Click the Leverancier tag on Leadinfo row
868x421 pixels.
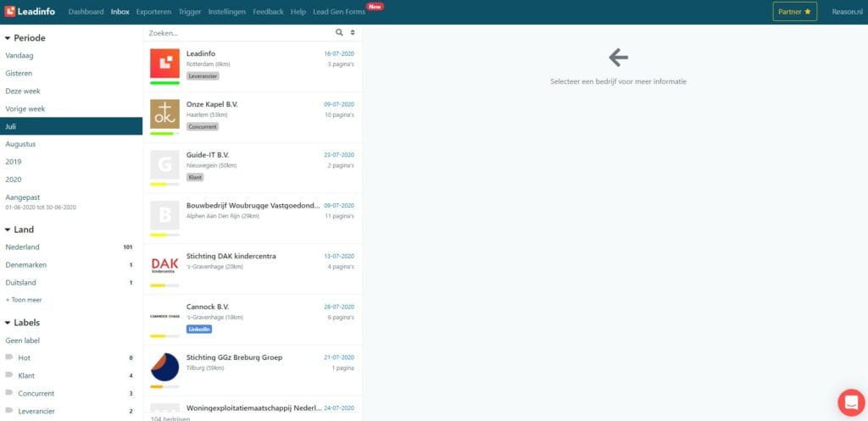[203, 75]
